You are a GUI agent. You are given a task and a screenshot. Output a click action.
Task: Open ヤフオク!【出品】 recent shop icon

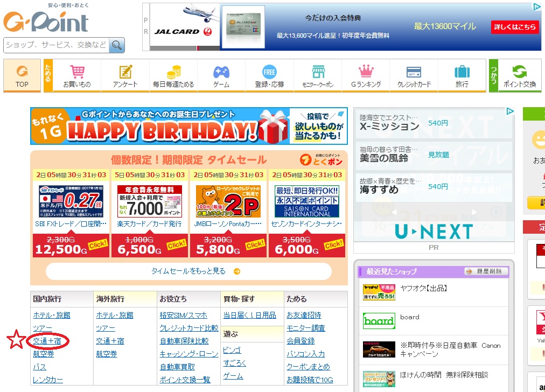pos(379,292)
